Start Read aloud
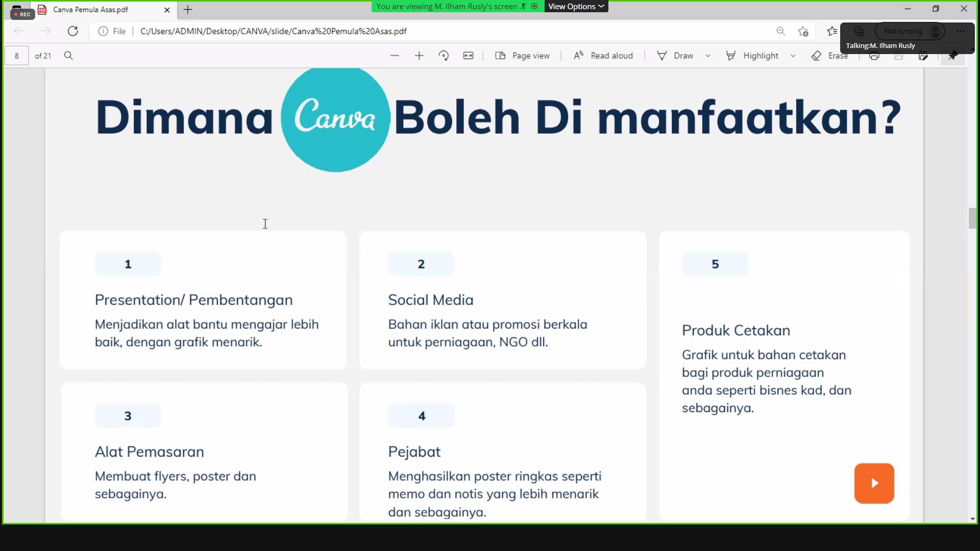 [603, 56]
